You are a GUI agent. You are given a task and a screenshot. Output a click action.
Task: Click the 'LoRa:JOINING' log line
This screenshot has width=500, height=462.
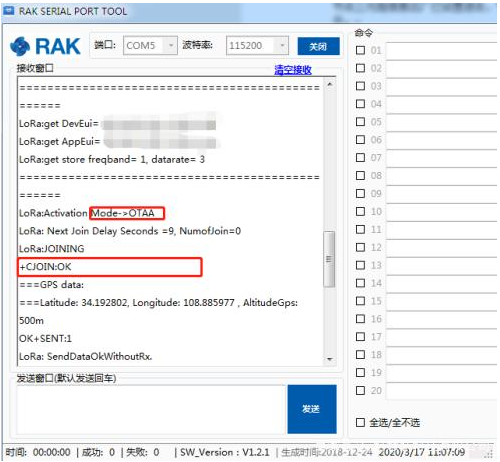52,249
